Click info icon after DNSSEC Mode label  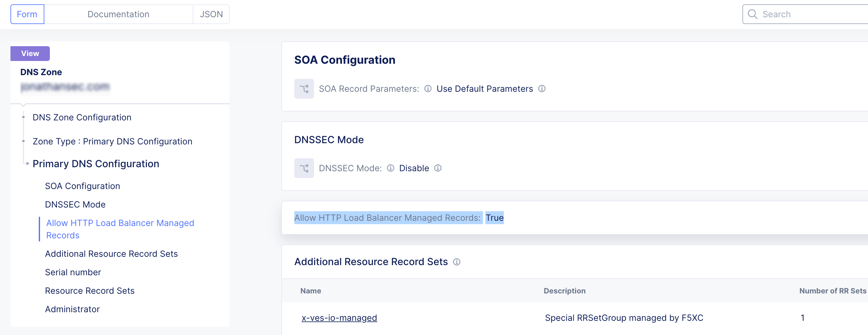(x=390, y=168)
